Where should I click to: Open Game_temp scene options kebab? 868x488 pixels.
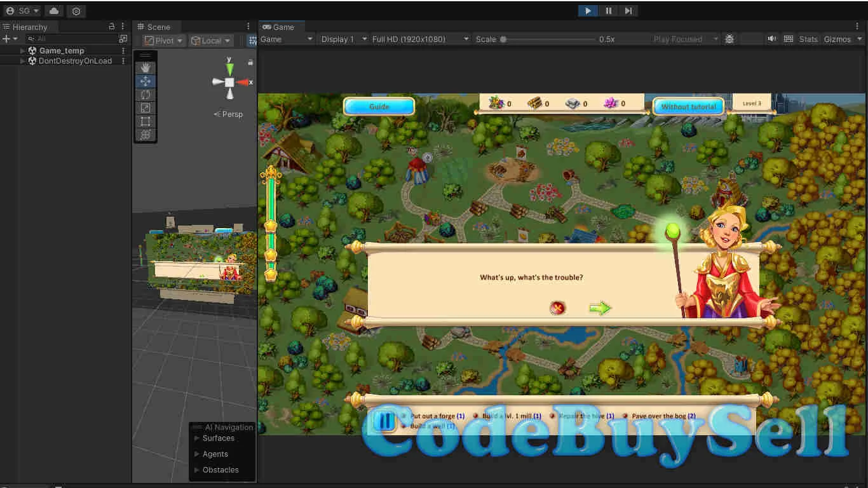123,50
